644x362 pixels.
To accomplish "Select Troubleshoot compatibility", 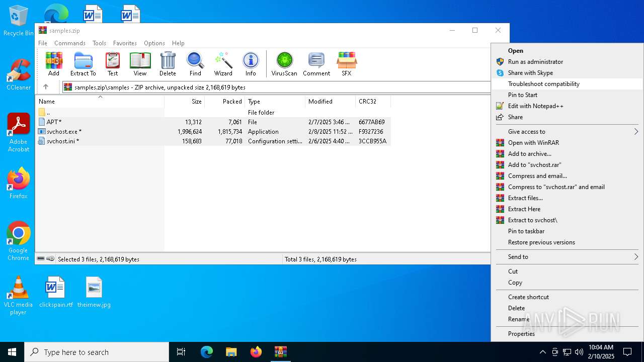I will [567, 84].
